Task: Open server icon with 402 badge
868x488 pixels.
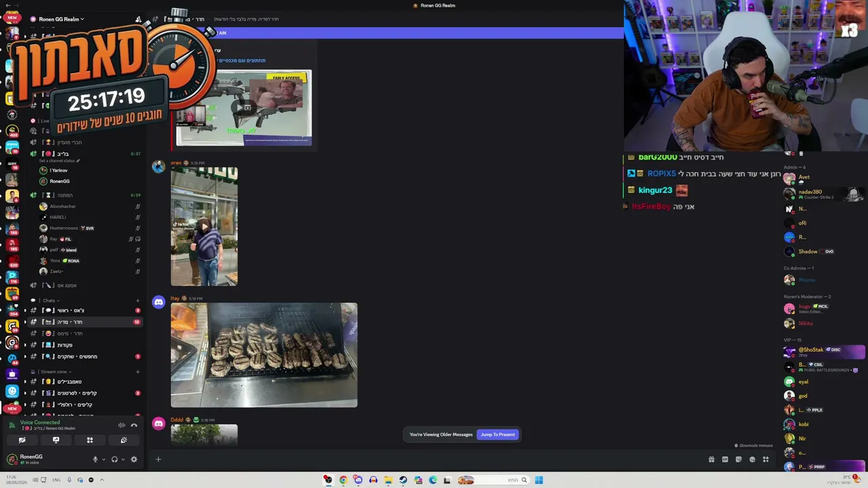Action: coord(12,130)
